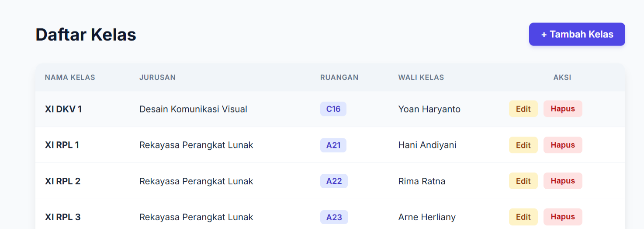Click the Tambah Kelas button

click(577, 34)
